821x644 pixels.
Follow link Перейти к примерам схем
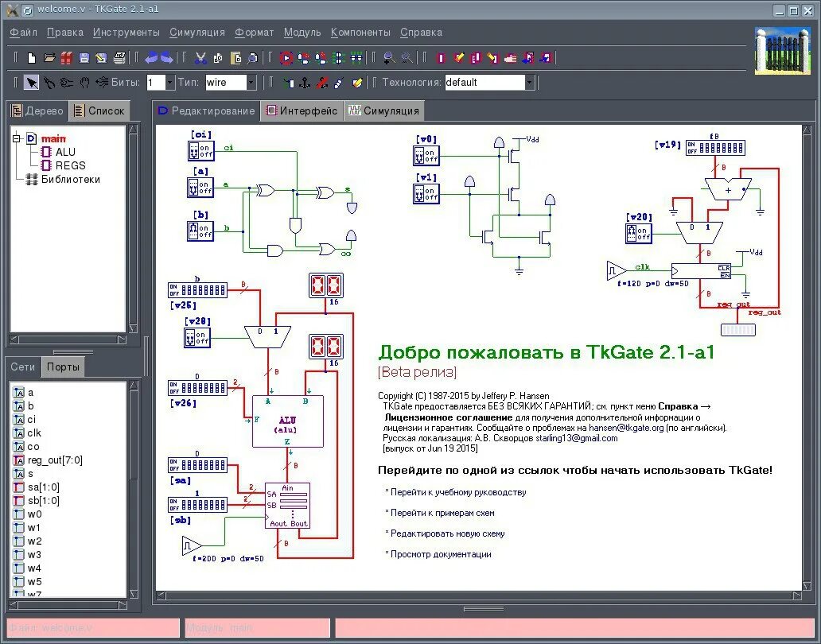point(442,513)
